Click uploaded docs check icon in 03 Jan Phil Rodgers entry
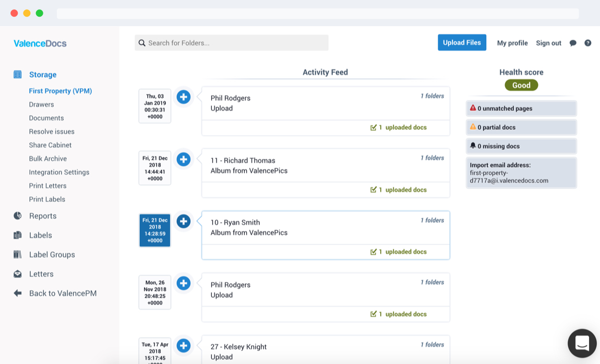 pyautogui.click(x=374, y=127)
